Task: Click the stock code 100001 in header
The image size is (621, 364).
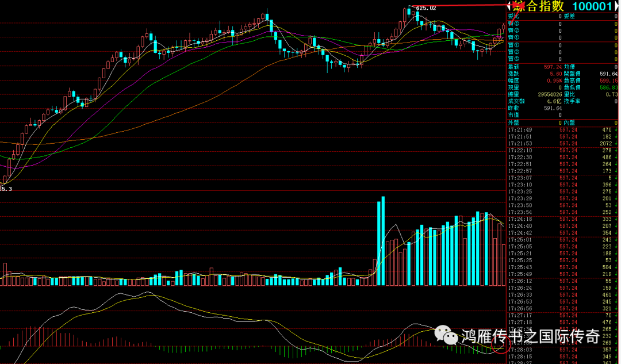Action: point(592,6)
